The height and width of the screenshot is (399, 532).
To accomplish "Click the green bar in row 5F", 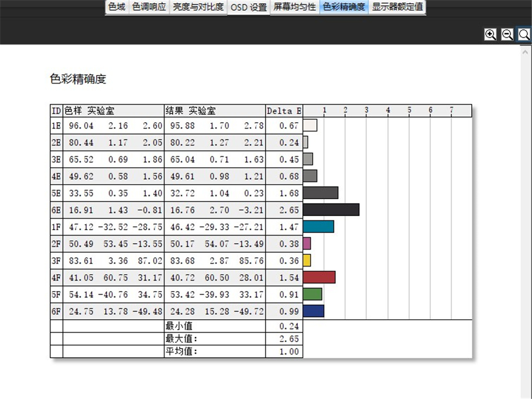I will (x=313, y=294).
